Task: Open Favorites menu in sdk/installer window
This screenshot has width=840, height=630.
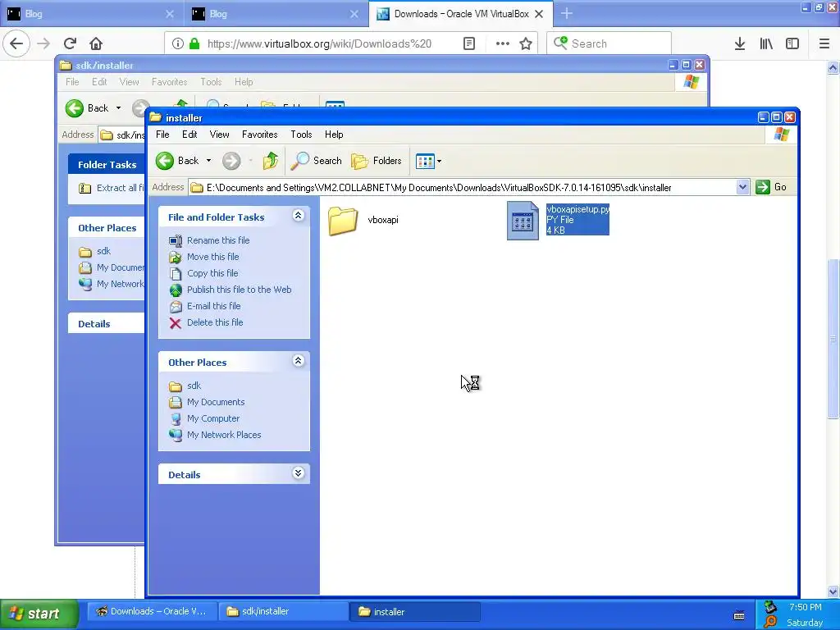Action: [x=169, y=82]
